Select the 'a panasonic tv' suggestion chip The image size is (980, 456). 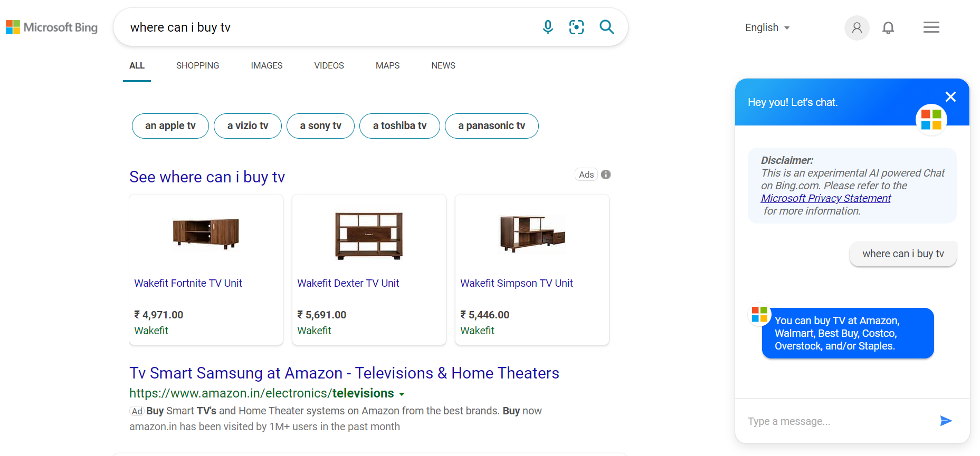click(x=491, y=126)
